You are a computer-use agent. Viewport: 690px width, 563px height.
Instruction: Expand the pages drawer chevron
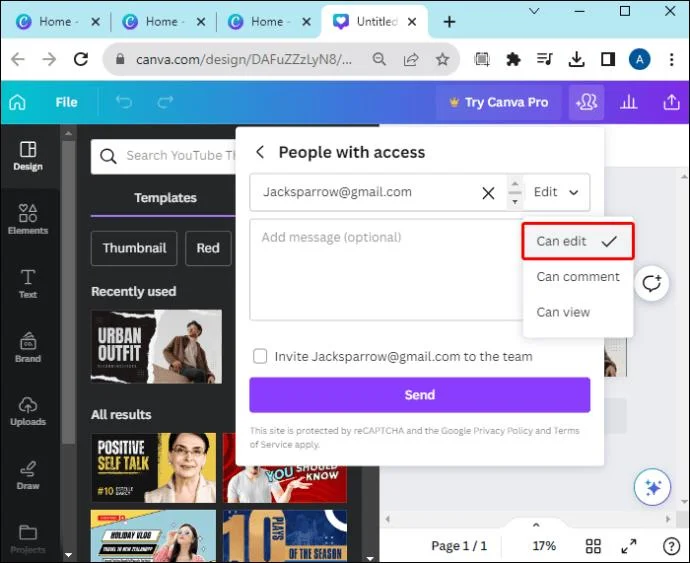click(x=536, y=525)
